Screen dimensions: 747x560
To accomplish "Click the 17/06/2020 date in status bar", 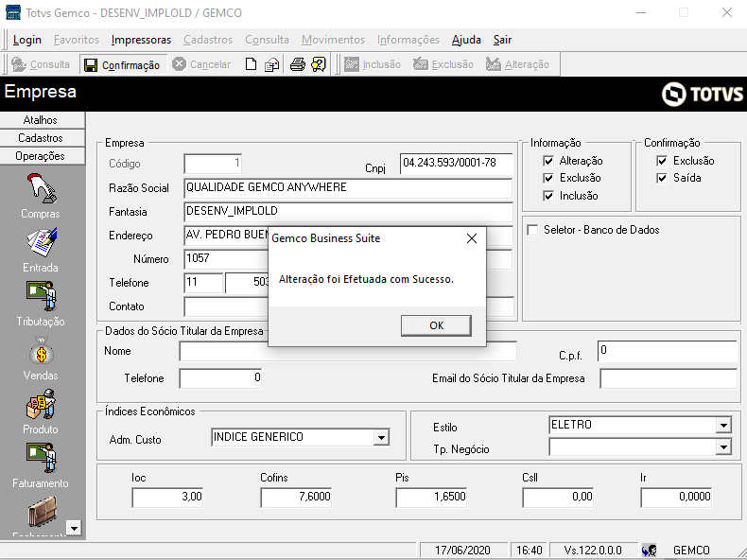I will click(462, 551).
